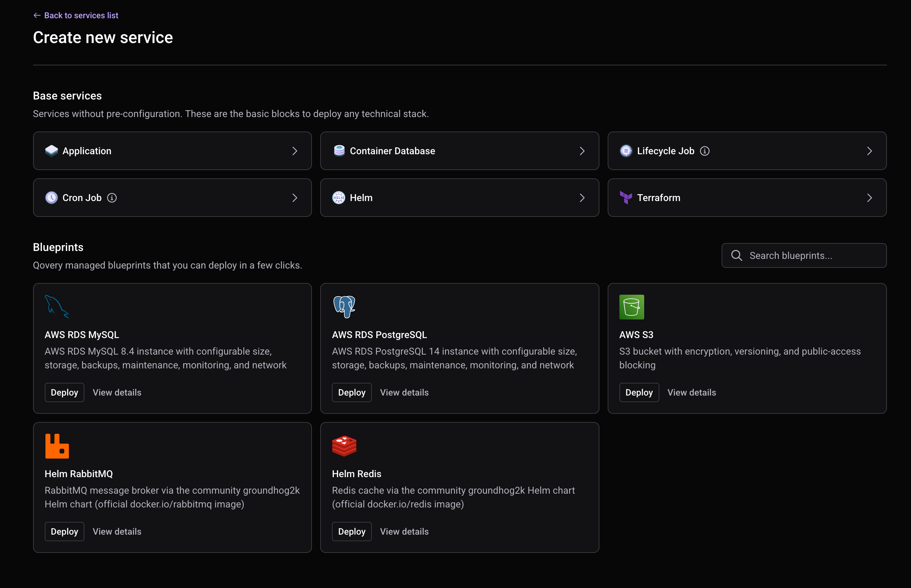Click the Redis cache description text
This screenshot has width=911, height=588.
coord(453,497)
